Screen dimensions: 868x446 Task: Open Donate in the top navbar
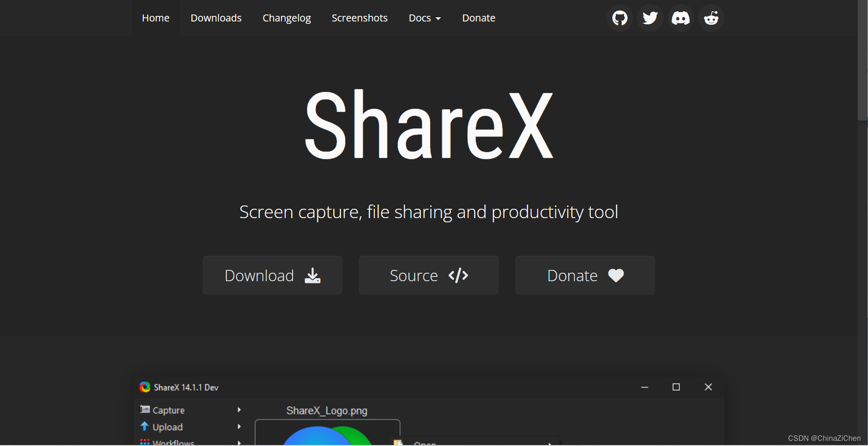[479, 18]
